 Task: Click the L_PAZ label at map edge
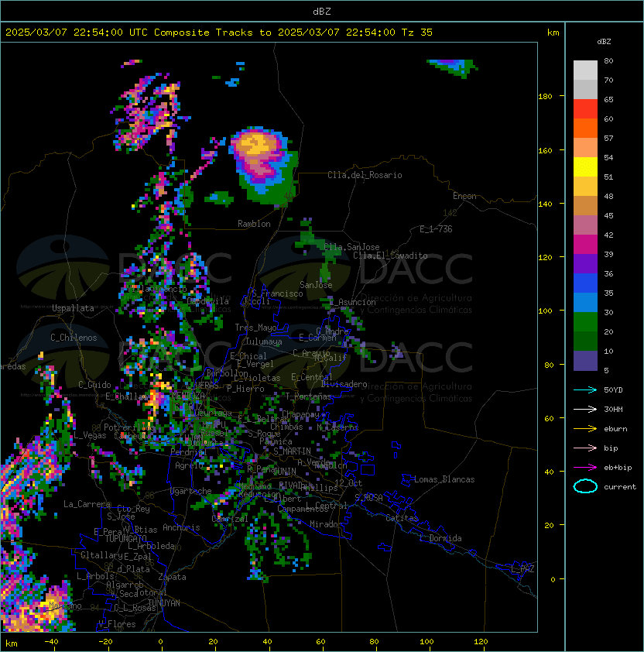tap(522, 568)
